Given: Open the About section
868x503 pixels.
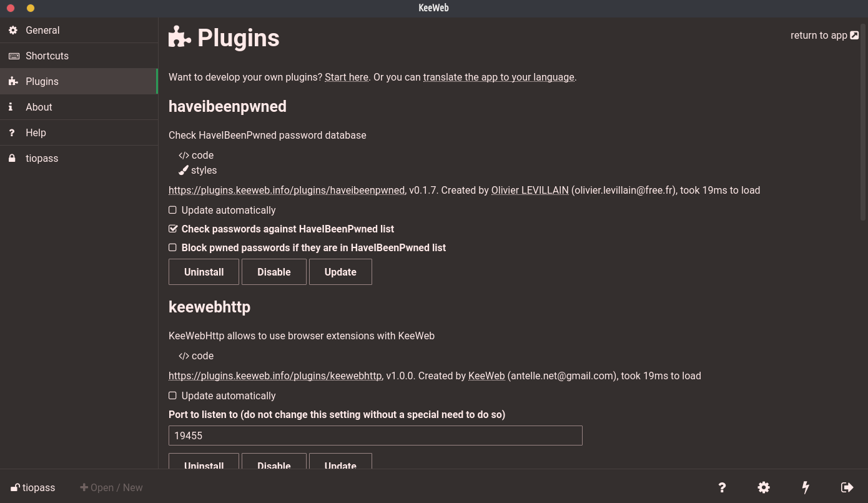Looking at the screenshot, I should click(79, 107).
